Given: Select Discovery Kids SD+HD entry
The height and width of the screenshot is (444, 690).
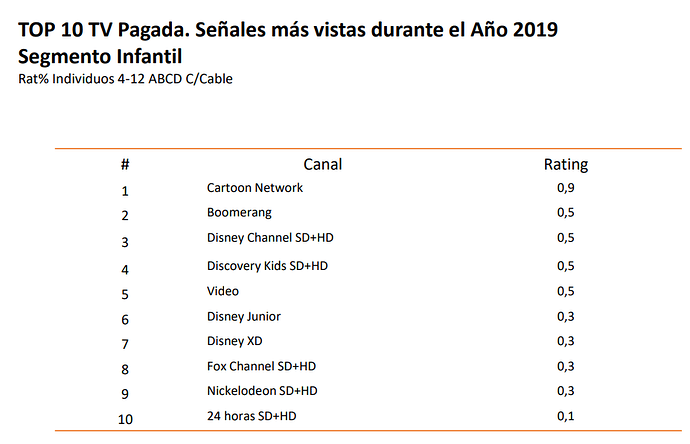Looking at the screenshot, I should click(267, 266).
